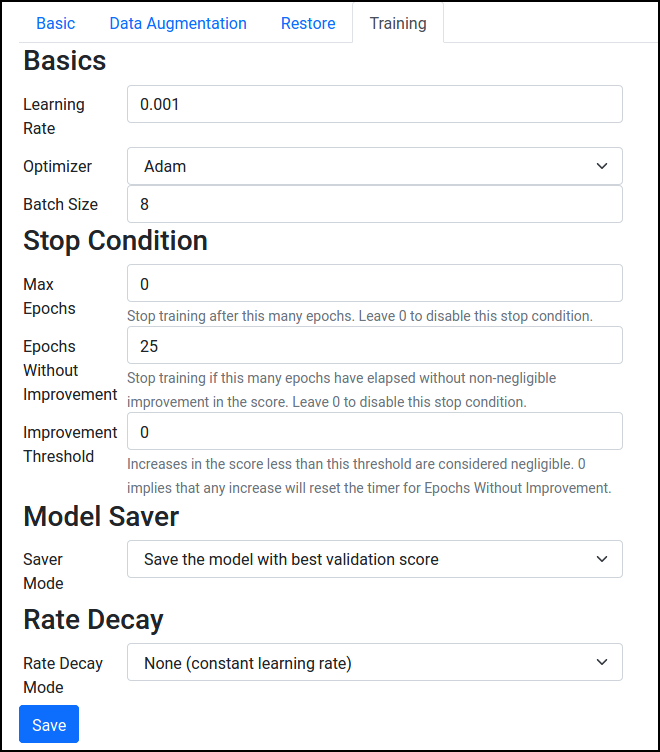660x752 pixels.
Task: Click the Max Epochs input box
Action: point(375,283)
